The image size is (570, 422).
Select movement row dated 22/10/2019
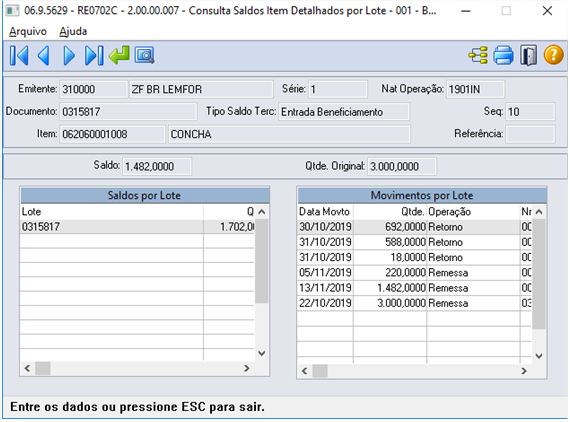pos(414,303)
